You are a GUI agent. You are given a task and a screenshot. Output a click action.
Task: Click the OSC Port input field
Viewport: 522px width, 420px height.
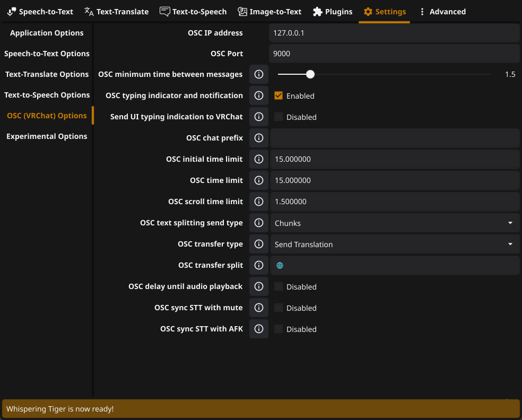tap(394, 54)
